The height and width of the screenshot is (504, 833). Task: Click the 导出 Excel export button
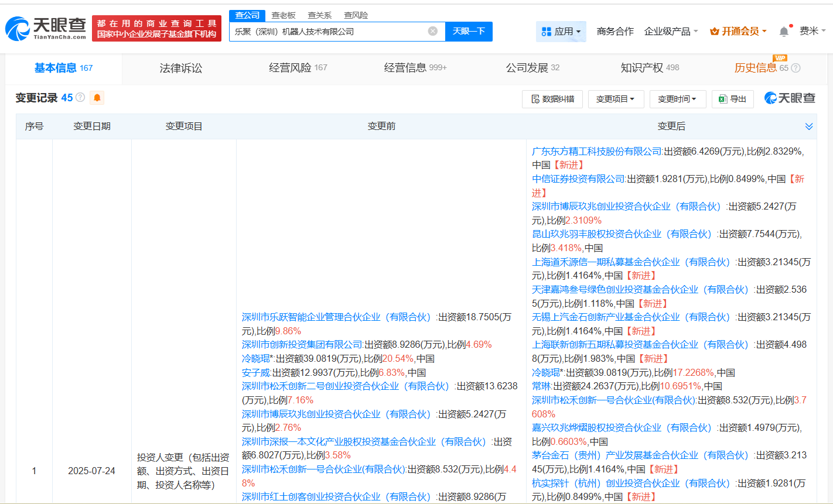point(732,99)
